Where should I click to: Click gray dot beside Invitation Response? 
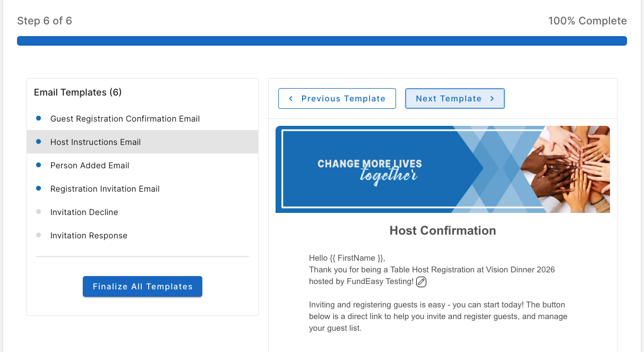38,235
